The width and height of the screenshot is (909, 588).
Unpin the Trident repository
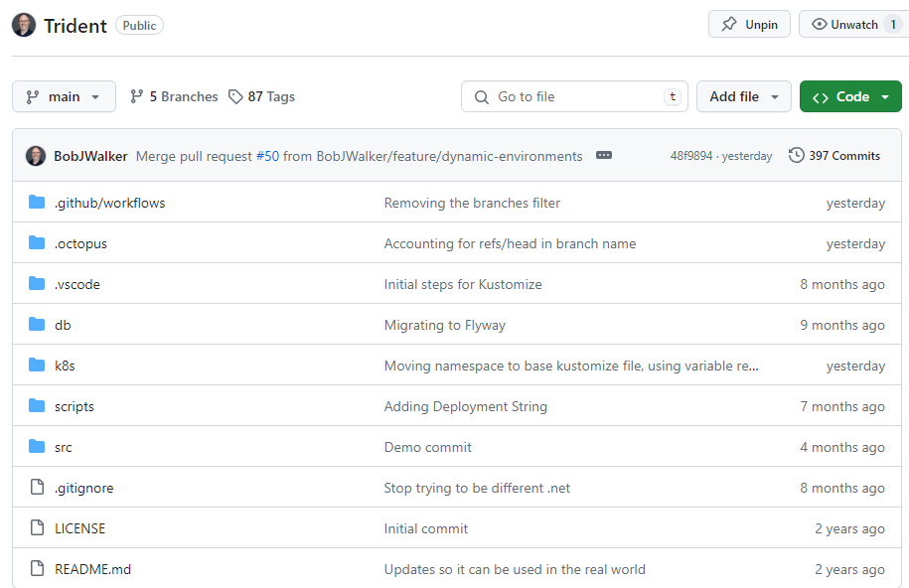(749, 23)
